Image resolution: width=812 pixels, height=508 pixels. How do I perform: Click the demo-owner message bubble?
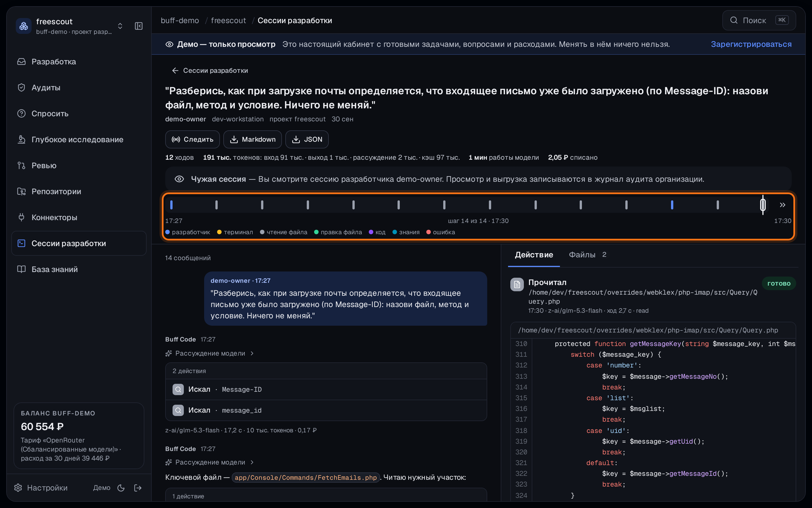click(346, 298)
